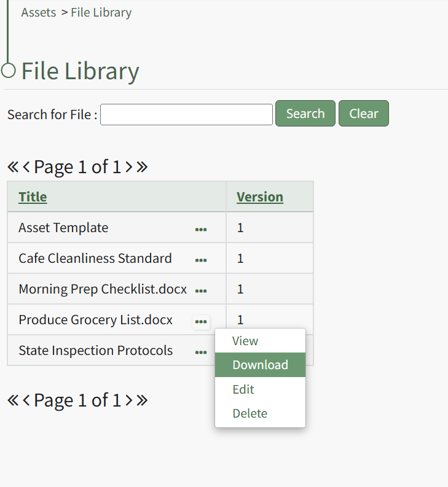The height and width of the screenshot is (487, 448).
Task: Sort table by Title column header
Action: (x=33, y=197)
